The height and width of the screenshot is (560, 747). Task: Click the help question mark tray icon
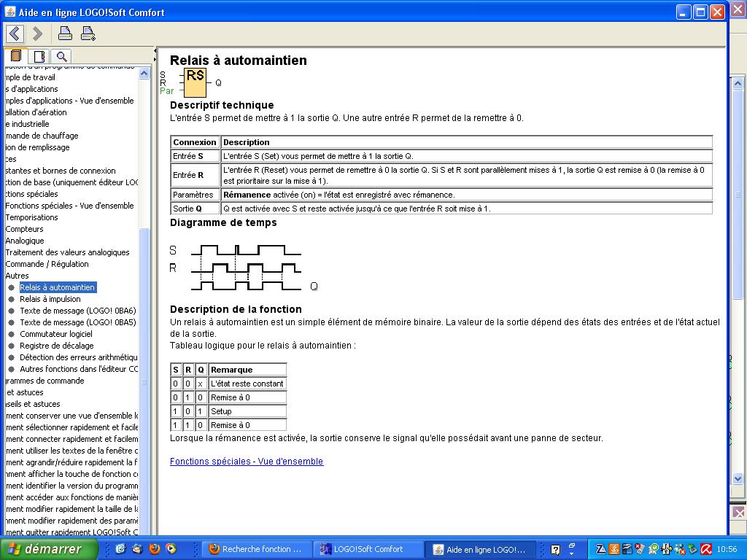pyautogui.click(x=555, y=550)
